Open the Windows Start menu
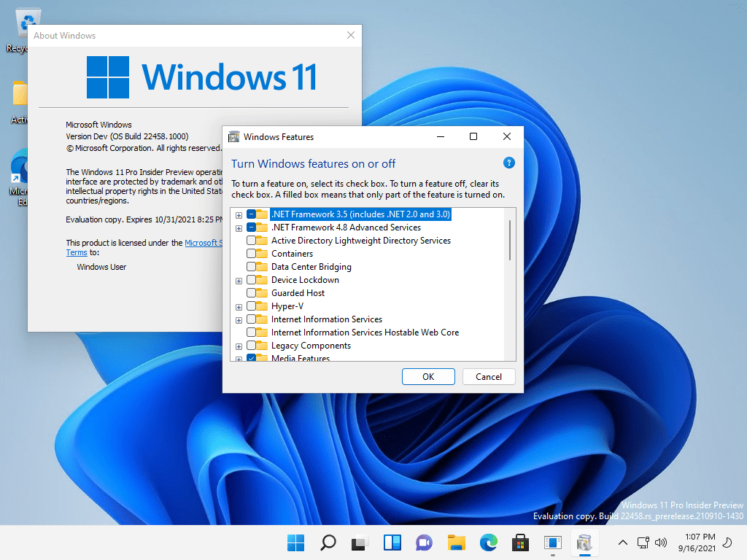The height and width of the screenshot is (560, 747). 296,542
